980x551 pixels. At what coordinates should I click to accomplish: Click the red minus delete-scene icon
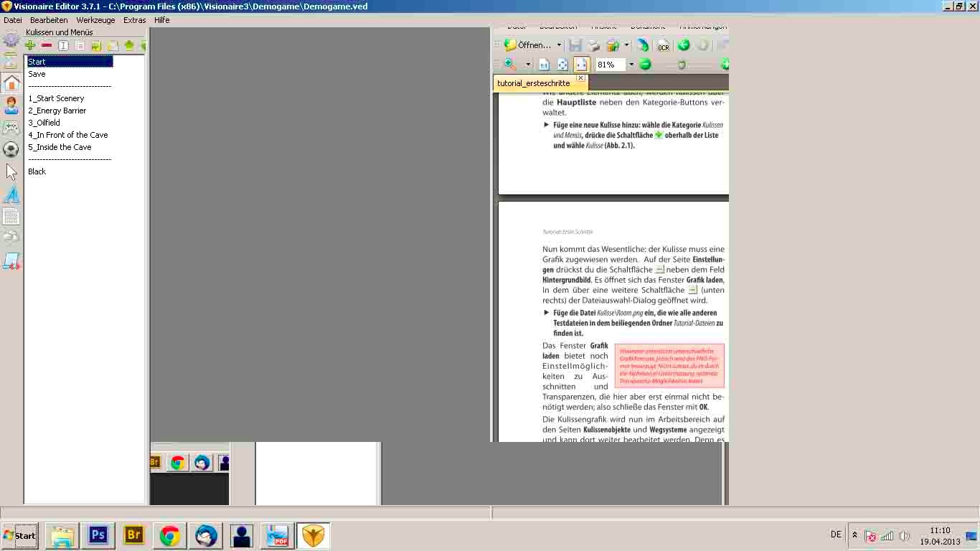click(x=47, y=46)
